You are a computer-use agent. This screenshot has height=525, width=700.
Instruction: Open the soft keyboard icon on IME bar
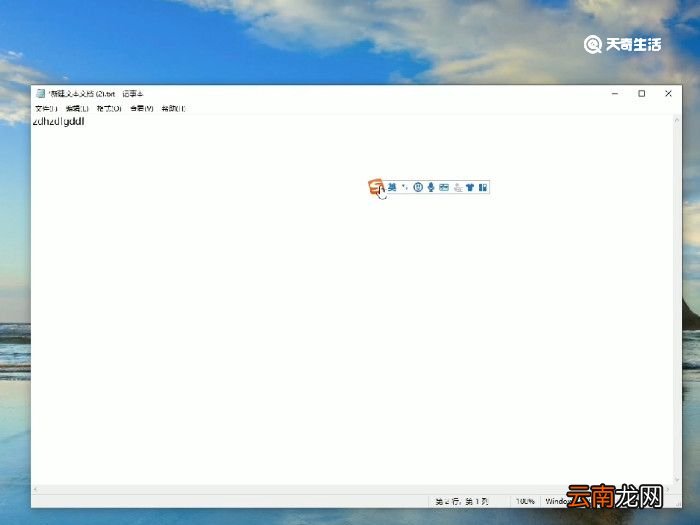pyautogui.click(x=444, y=188)
